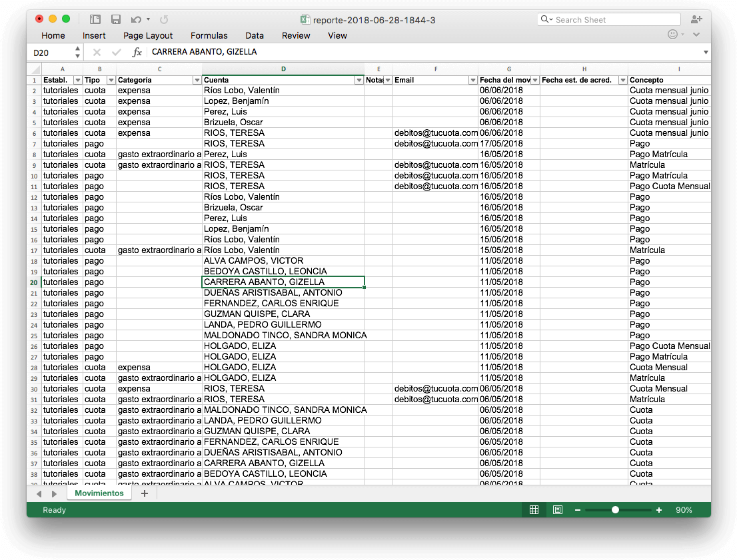Open the Home ribbon tab
Screen dimensions: 737x560
[53, 35]
